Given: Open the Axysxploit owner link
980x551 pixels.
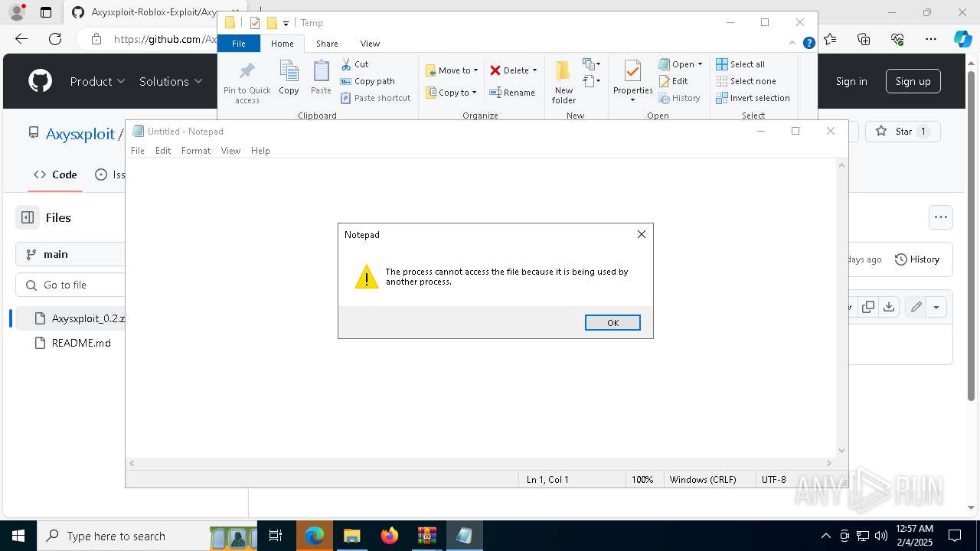Looking at the screenshot, I should [80, 134].
